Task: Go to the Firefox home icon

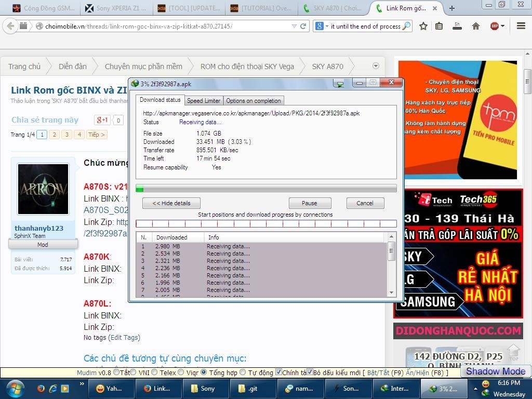Action: 476,26
